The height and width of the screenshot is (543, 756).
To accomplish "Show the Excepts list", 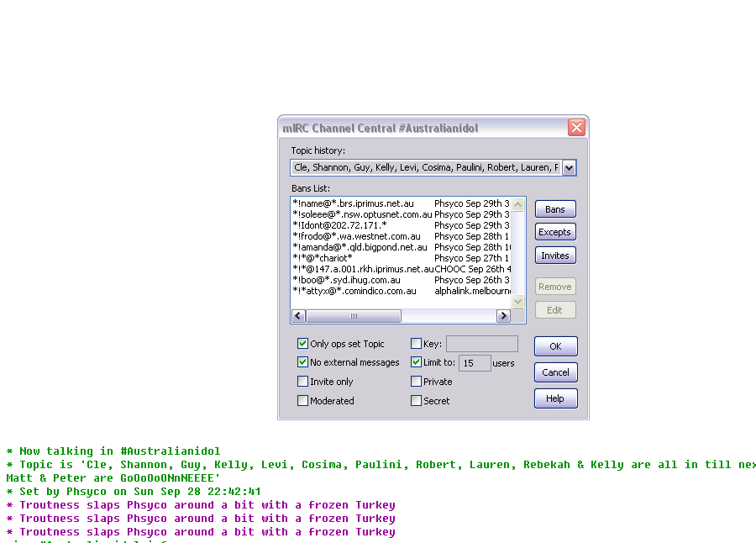I will pyautogui.click(x=555, y=232).
